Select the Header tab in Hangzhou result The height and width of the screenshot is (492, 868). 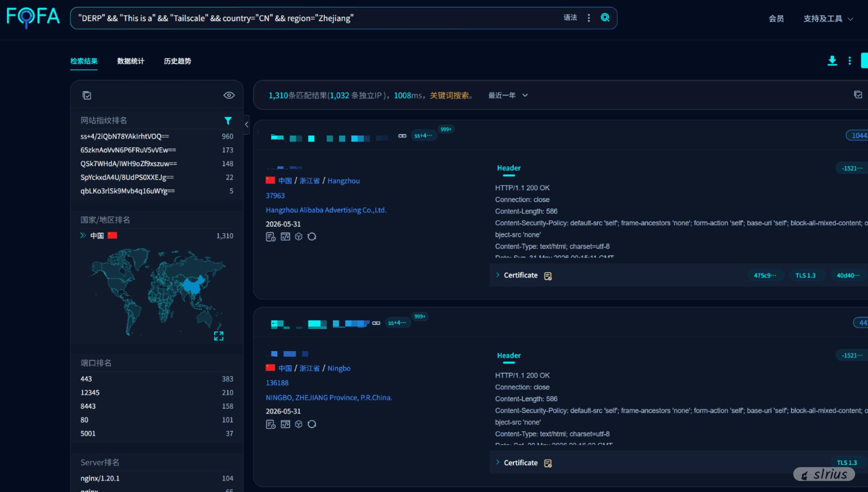[x=509, y=168]
